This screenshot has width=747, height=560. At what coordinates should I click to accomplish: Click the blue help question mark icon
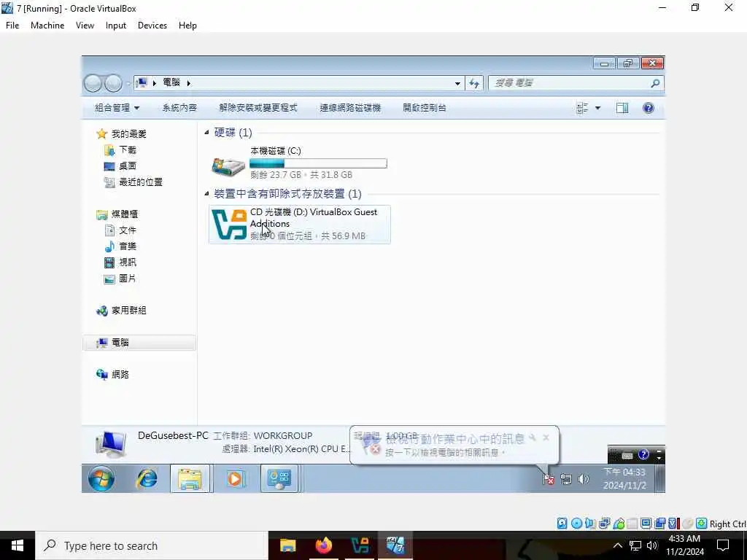click(649, 108)
